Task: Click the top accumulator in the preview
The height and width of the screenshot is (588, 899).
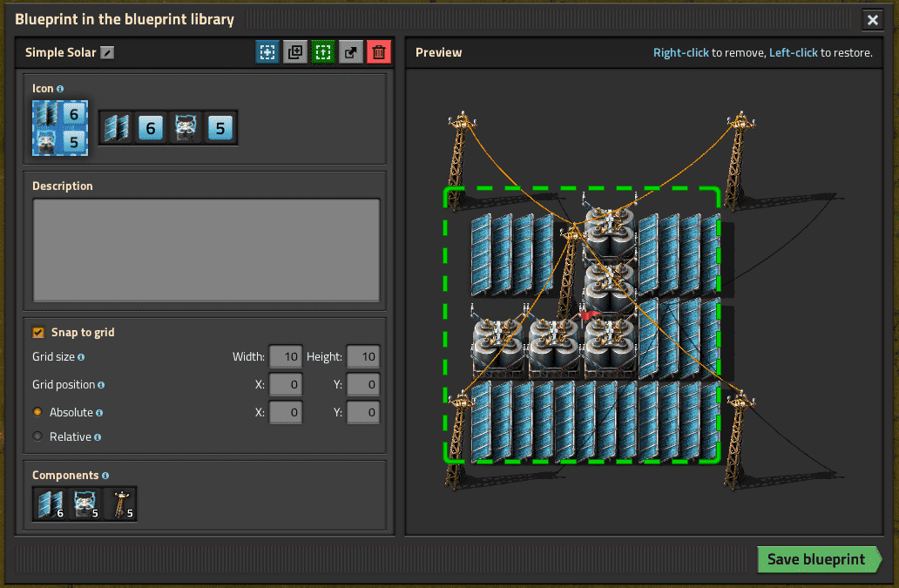Action: [x=610, y=230]
